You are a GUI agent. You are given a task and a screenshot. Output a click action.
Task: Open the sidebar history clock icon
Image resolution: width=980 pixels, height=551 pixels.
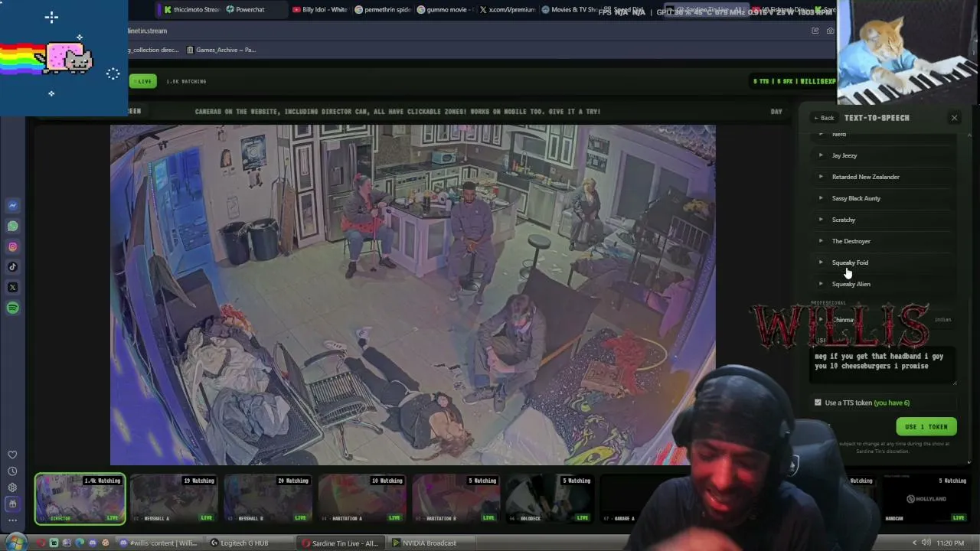click(12, 471)
